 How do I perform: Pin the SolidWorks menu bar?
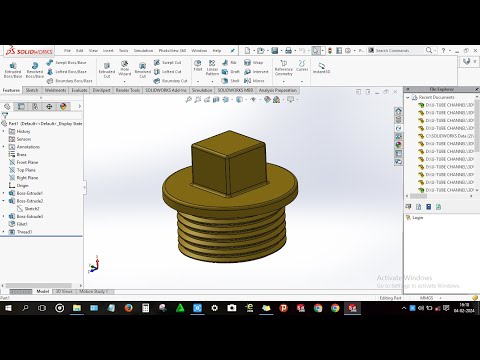click(x=232, y=51)
